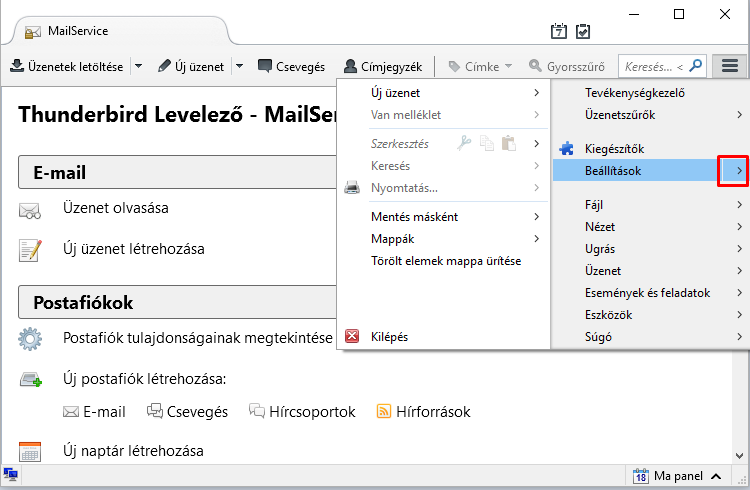Open the Csevegés chat toolbar button
This screenshot has width=750, height=490.
(x=291, y=67)
